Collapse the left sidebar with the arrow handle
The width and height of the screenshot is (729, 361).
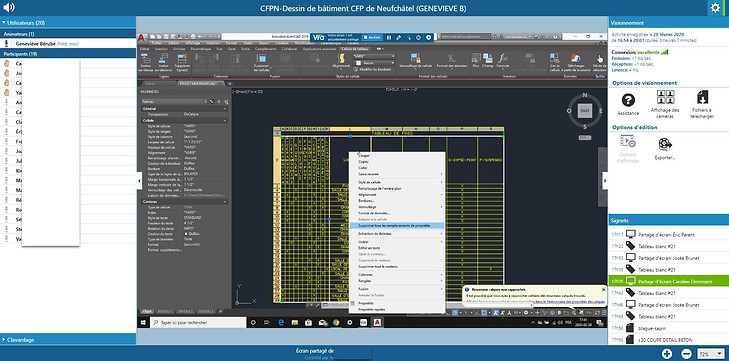139,181
